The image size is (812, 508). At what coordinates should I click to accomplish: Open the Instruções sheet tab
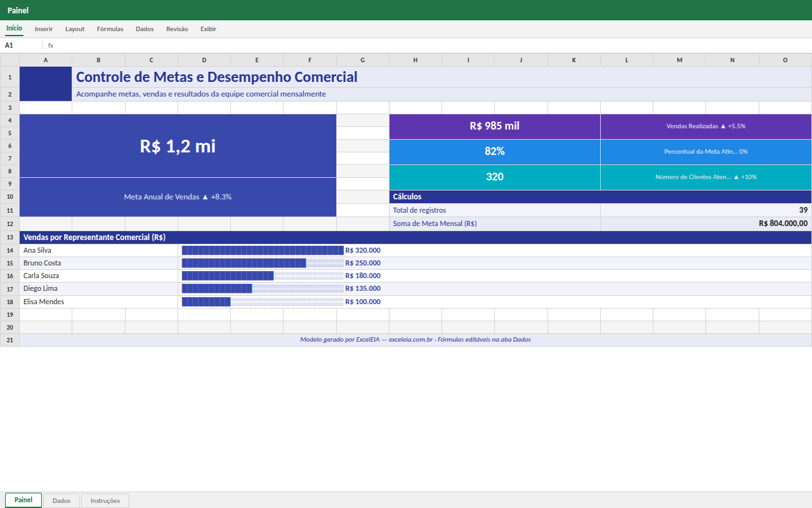pyautogui.click(x=105, y=501)
